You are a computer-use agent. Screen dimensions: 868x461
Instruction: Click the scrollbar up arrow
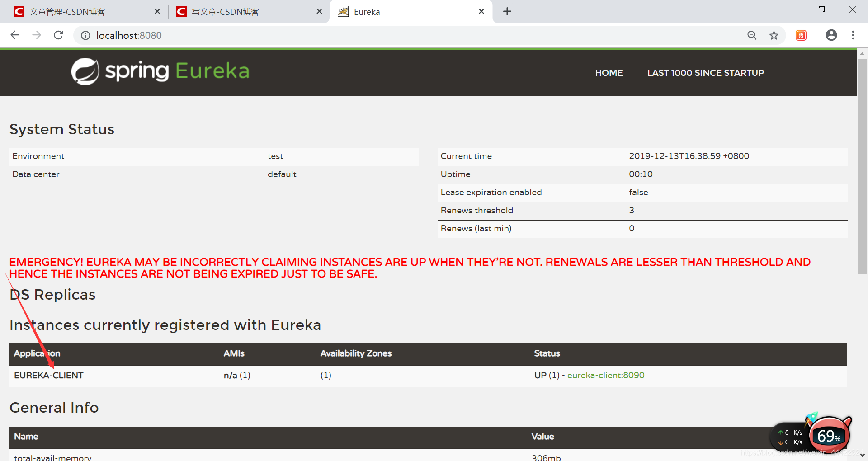[x=862, y=53]
